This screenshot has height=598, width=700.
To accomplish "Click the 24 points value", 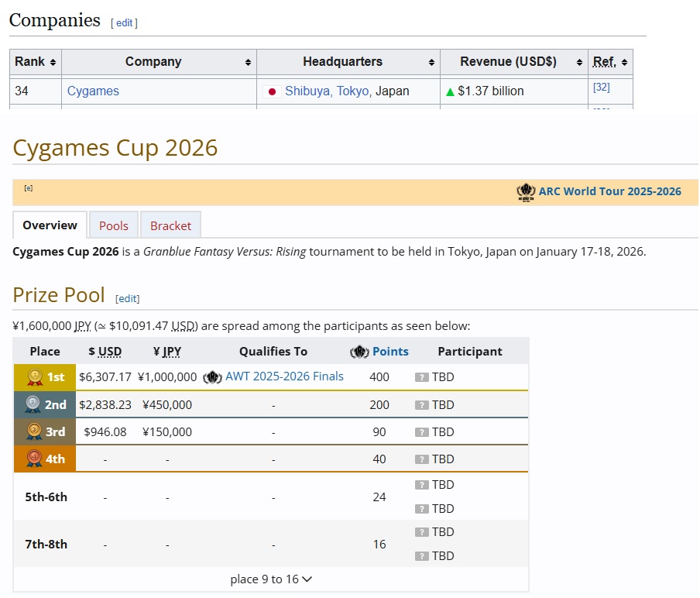I will 379,497.
